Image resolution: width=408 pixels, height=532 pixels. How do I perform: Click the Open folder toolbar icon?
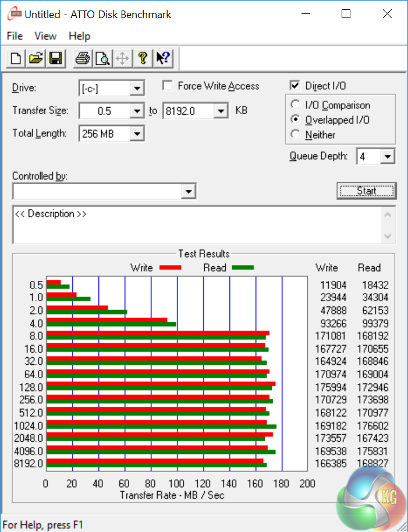(x=36, y=58)
